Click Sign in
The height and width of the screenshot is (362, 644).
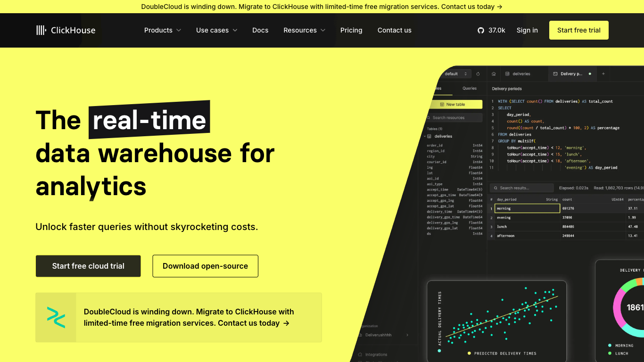pyautogui.click(x=527, y=30)
